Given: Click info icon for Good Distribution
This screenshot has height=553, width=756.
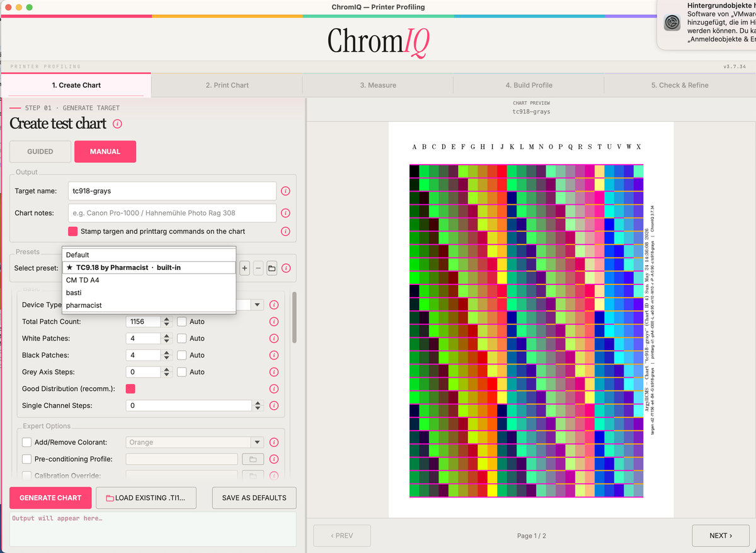Looking at the screenshot, I should [274, 389].
